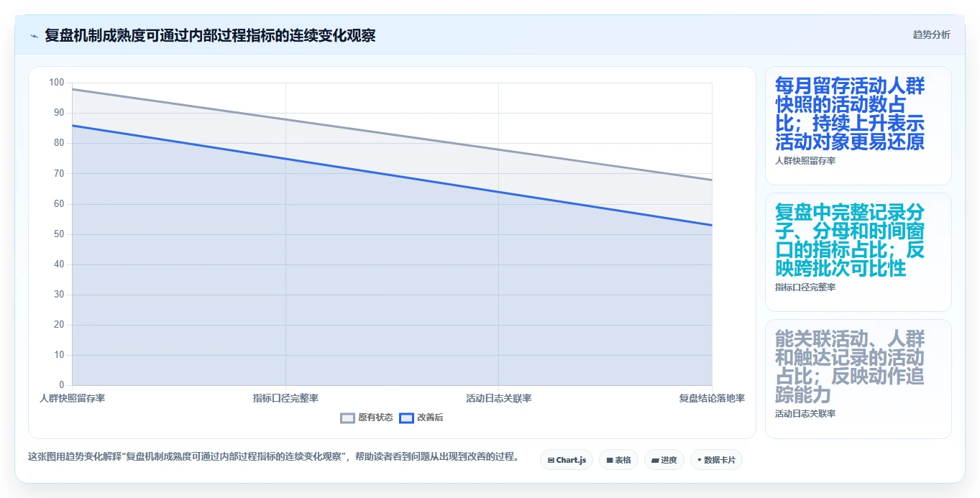Click the 复盘结论落地率 x-axis label
The image size is (980, 498).
[x=712, y=398]
